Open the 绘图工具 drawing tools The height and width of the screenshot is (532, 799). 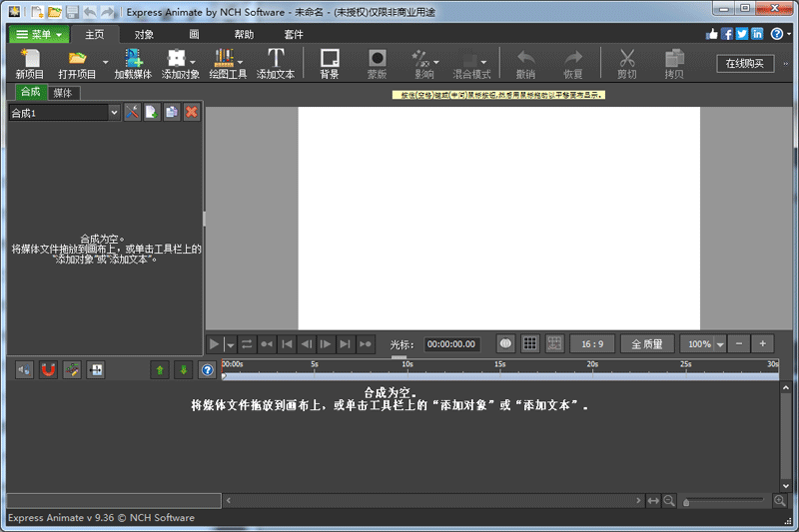click(224, 64)
